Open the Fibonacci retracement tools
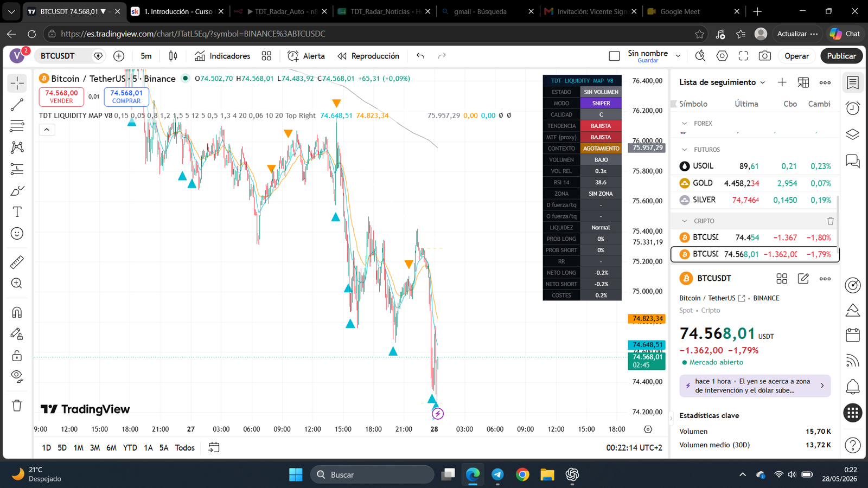The width and height of the screenshot is (868, 488). (x=17, y=126)
